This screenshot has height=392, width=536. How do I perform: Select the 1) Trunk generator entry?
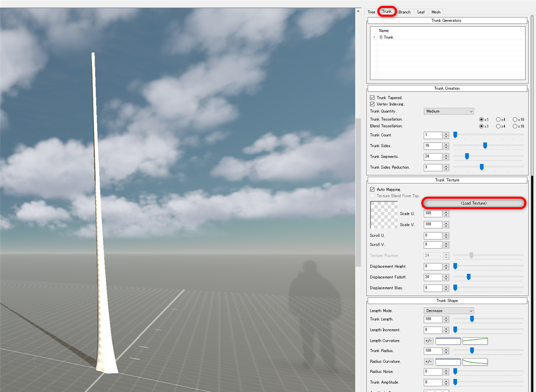[x=386, y=37]
